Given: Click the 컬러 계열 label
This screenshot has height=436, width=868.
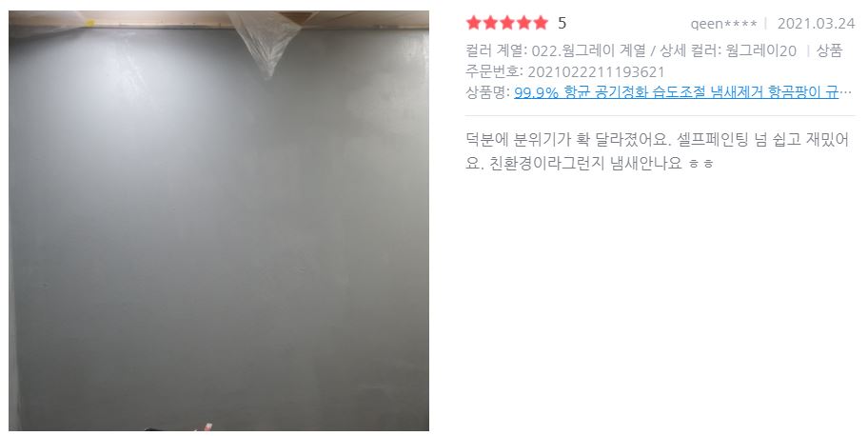Looking at the screenshot, I should (x=494, y=51).
